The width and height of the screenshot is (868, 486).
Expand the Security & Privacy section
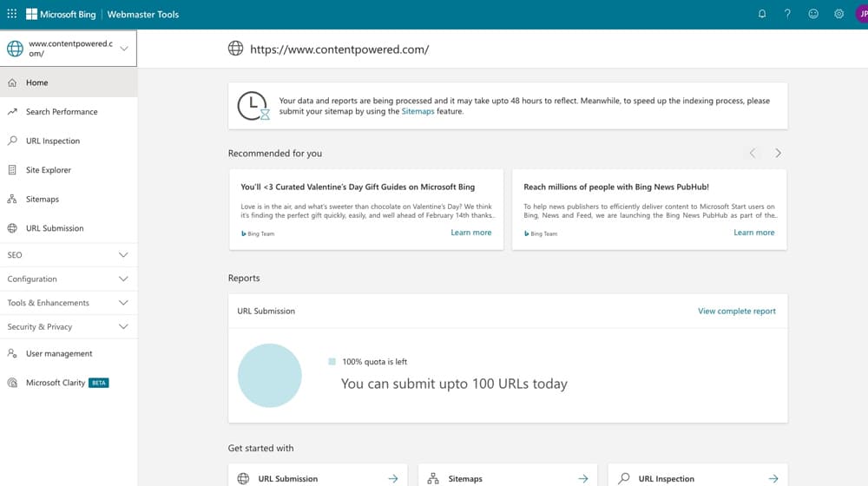[x=69, y=326]
